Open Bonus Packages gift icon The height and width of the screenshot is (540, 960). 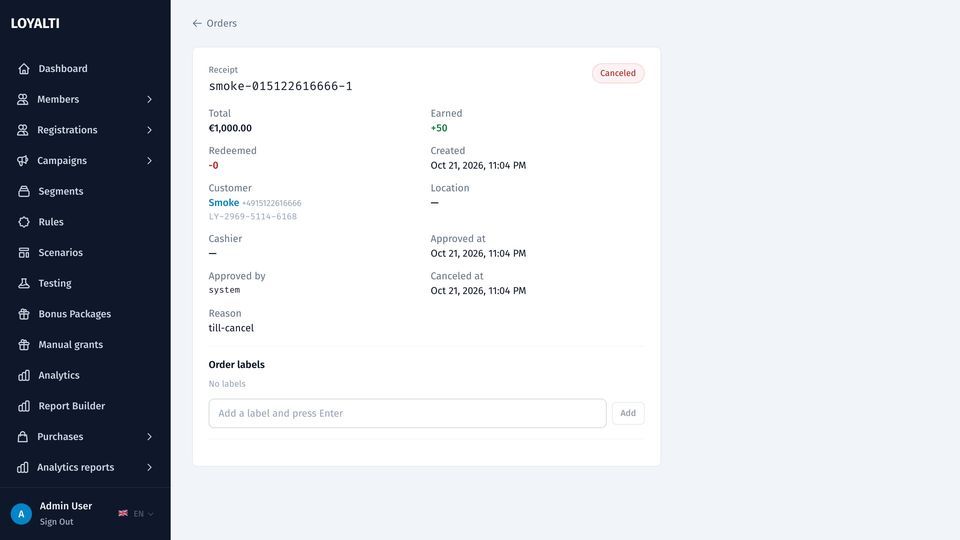24,313
